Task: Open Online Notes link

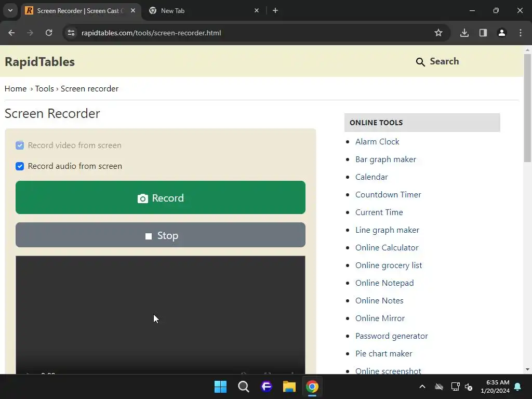Action: point(379,300)
